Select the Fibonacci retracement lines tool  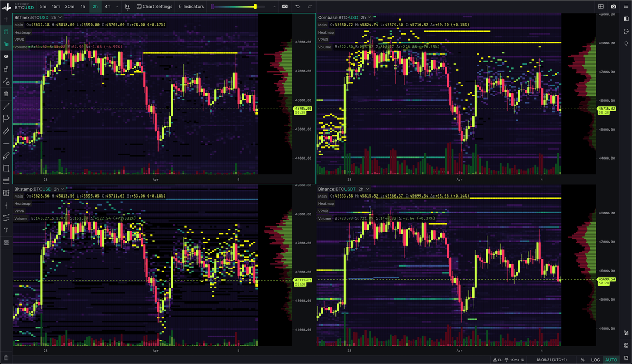6,181
